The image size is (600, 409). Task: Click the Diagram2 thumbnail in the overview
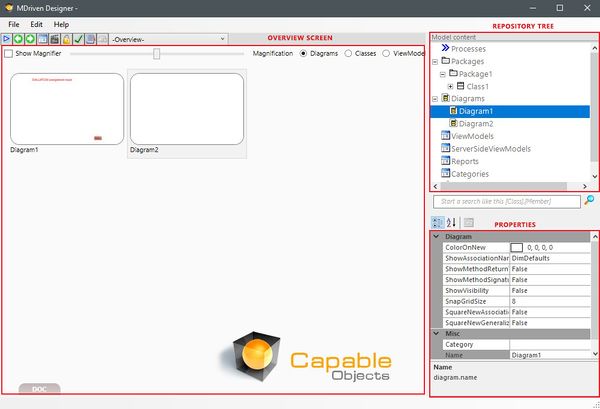click(x=187, y=108)
